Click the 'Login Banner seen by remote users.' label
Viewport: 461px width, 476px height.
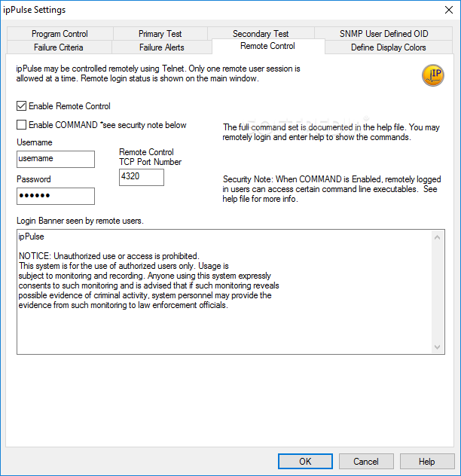tap(80, 221)
